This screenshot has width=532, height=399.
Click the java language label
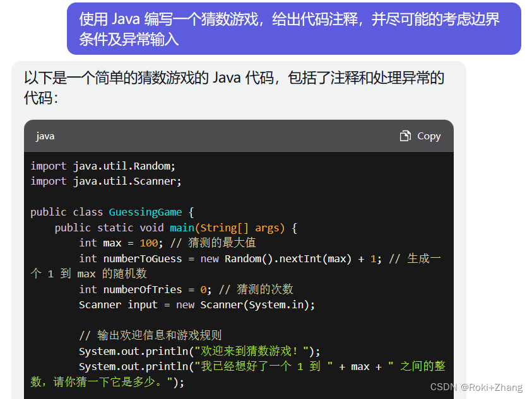coord(45,136)
